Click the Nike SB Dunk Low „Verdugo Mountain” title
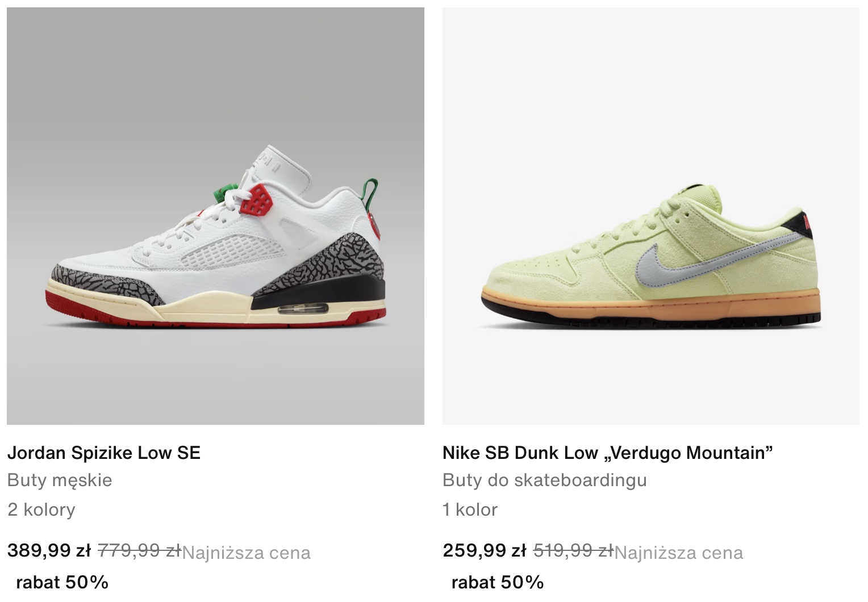 point(608,453)
